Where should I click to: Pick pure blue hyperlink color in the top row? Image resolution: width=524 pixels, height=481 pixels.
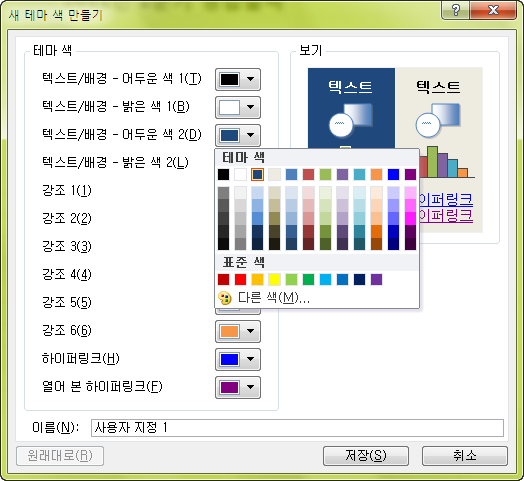coord(393,174)
